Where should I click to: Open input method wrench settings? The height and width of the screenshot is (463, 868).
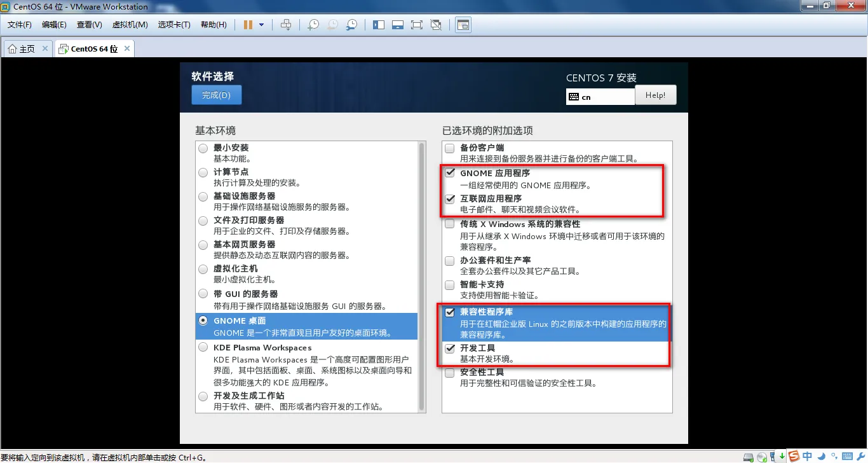tap(861, 456)
